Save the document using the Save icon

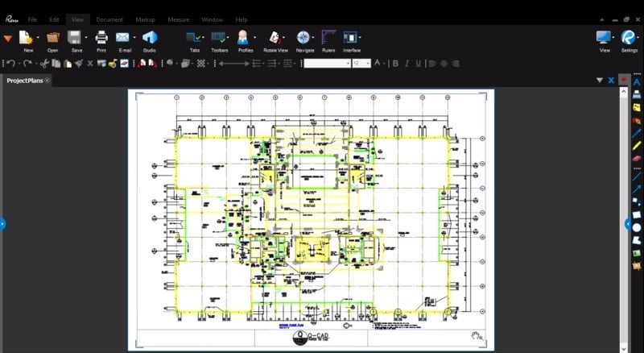click(74, 37)
